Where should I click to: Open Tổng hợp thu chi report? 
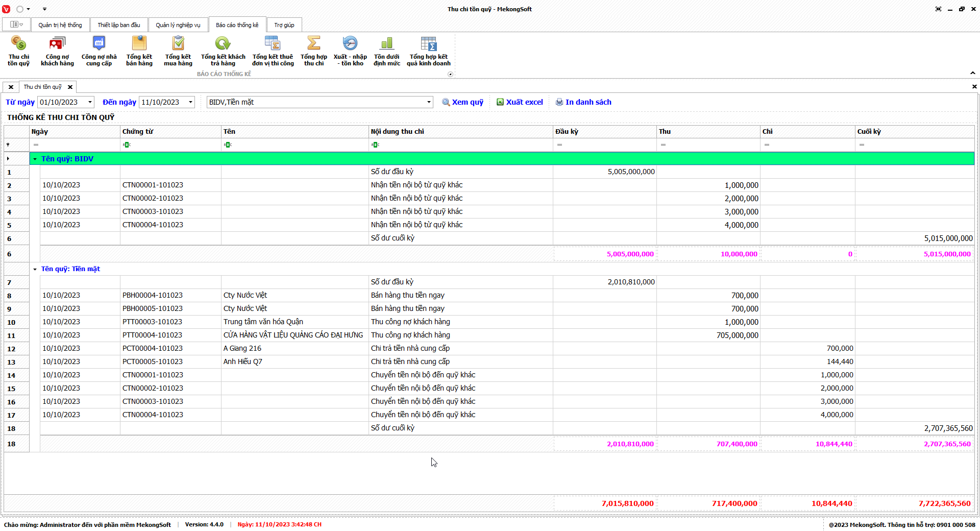[x=314, y=50]
